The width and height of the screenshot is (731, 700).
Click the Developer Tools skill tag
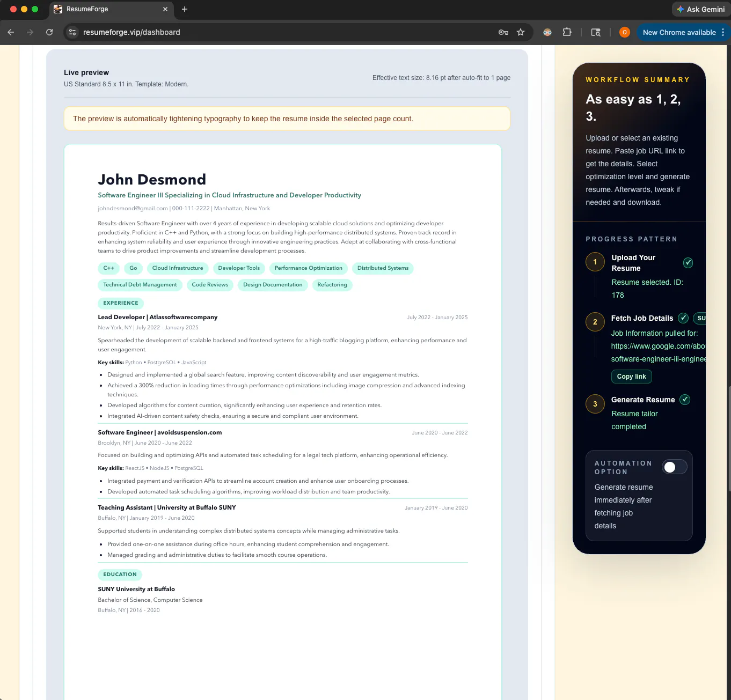(239, 268)
